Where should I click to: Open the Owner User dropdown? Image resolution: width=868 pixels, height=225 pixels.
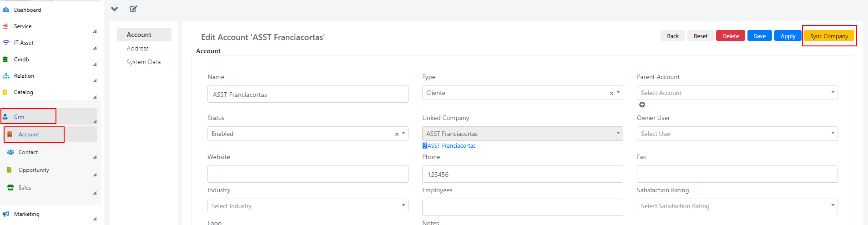(737, 134)
